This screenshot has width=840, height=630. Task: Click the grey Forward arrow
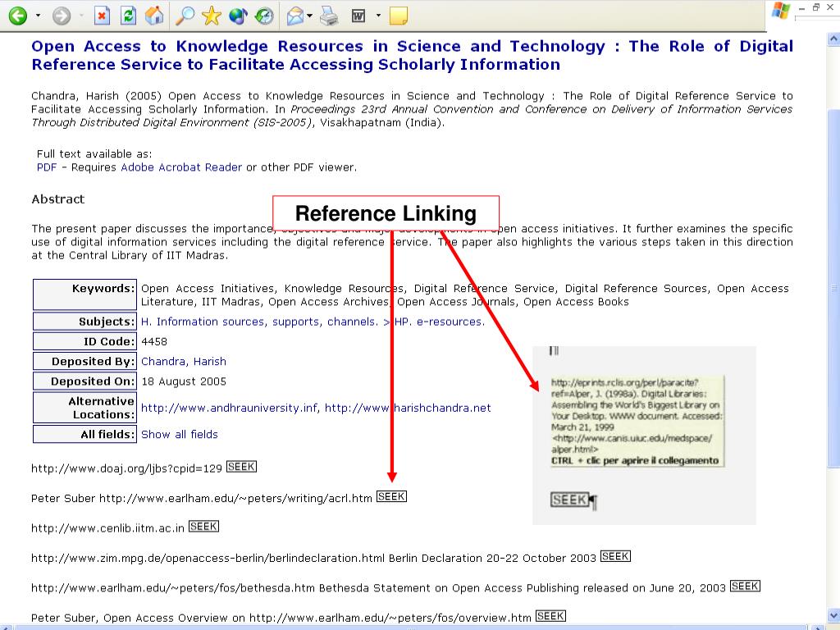point(62,16)
